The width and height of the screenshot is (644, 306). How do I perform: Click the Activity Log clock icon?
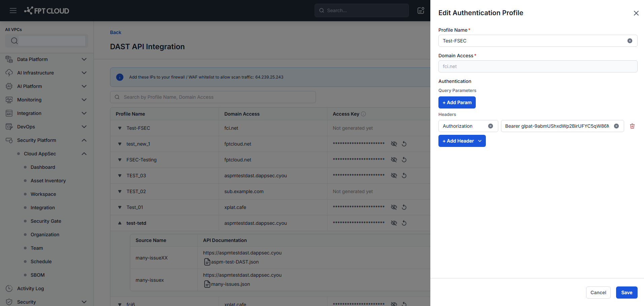9,288
